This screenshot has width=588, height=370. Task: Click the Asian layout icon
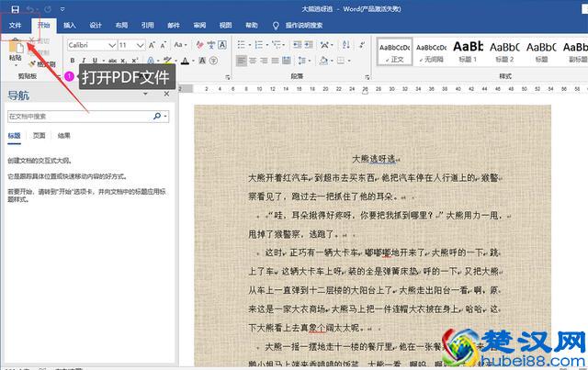[x=324, y=45]
